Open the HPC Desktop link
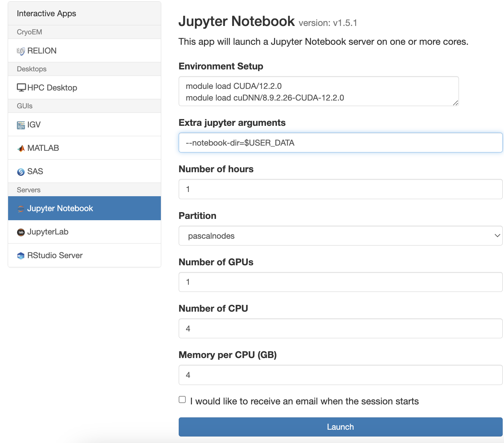The width and height of the screenshot is (504, 443). (x=52, y=88)
